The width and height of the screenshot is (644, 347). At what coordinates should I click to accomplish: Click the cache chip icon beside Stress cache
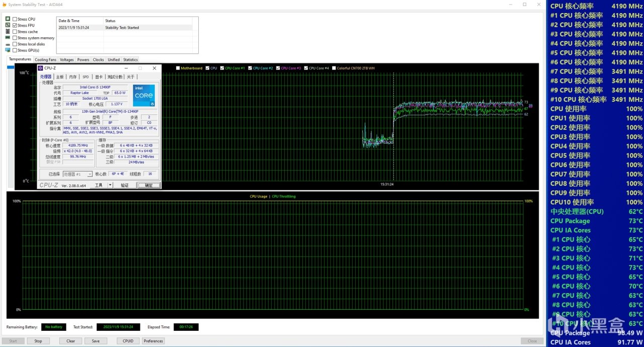[x=8, y=31]
